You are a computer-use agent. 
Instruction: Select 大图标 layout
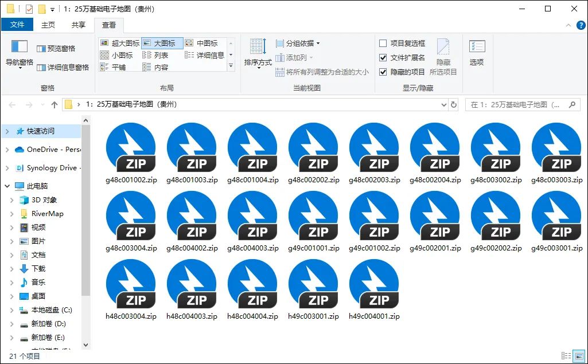pyautogui.click(x=162, y=43)
